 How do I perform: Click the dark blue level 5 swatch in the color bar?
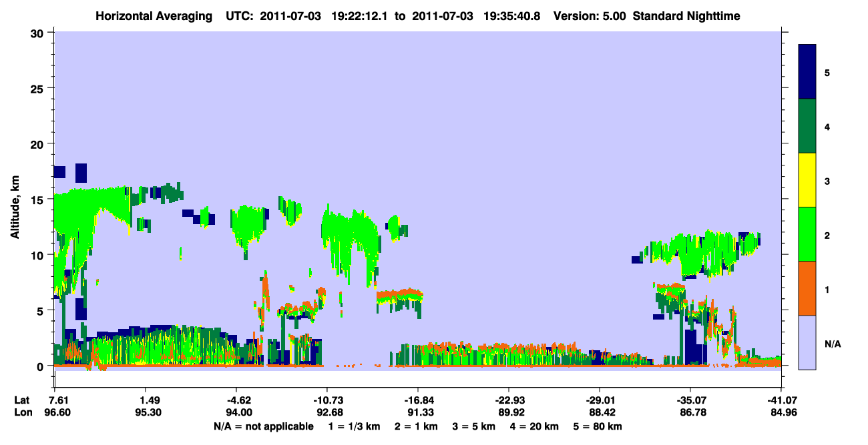807,71
